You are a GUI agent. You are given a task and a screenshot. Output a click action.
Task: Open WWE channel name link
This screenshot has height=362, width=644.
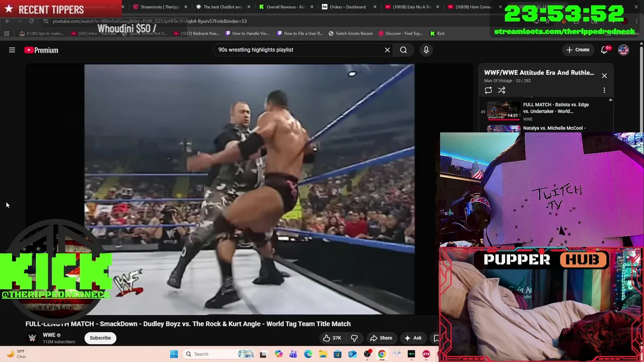click(x=49, y=335)
